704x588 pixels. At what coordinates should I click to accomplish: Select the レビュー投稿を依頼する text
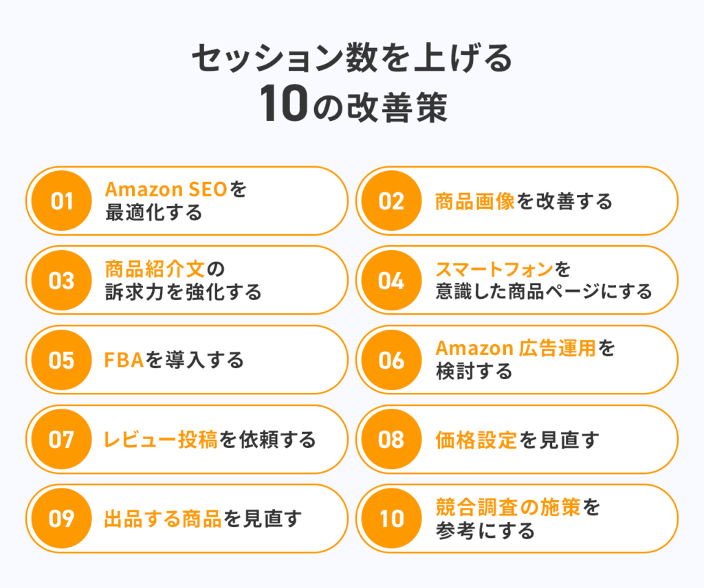[x=210, y=440]
